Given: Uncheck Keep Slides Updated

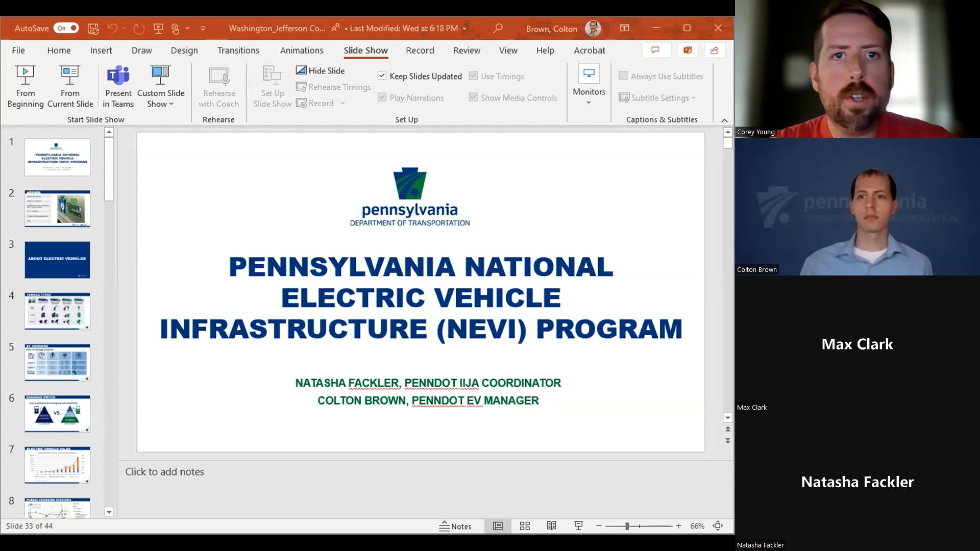Looking at the screenshot, I should tap(382, 76).
